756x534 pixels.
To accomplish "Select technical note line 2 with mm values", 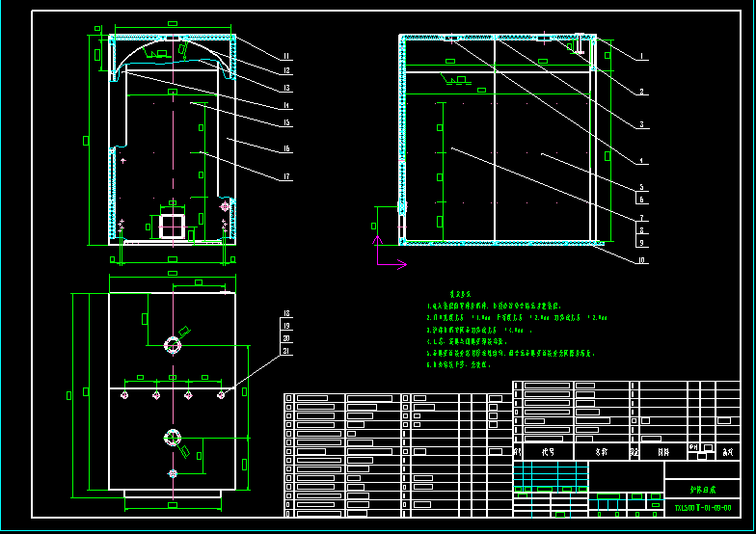I will point(517,318).
